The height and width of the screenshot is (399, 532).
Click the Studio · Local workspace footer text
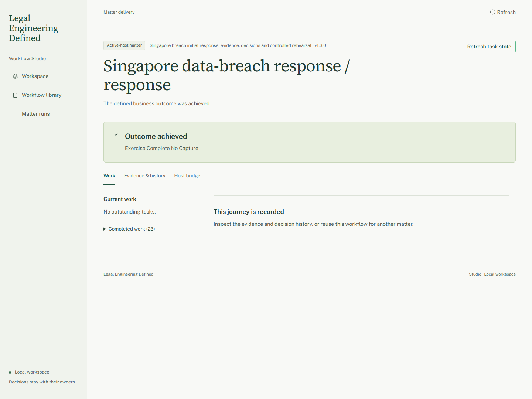[492, 274]
